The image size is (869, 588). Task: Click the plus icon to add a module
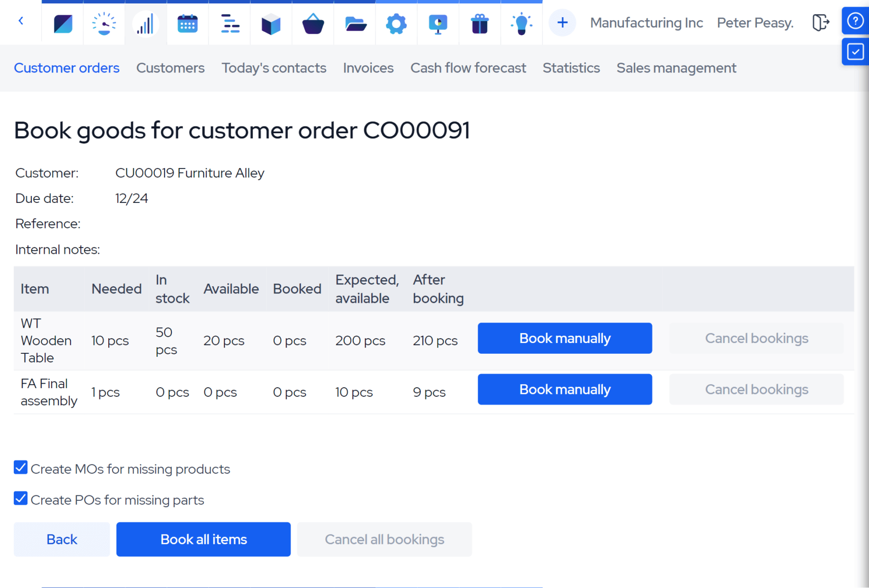[562, 23]
